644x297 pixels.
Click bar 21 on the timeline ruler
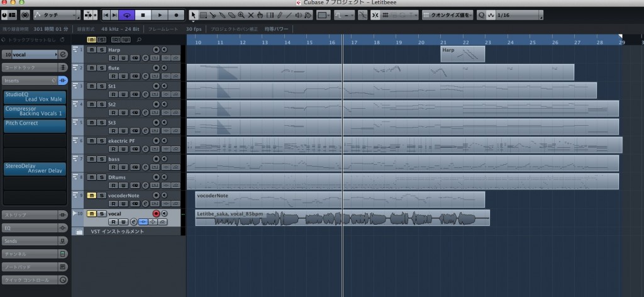[443, 42]
